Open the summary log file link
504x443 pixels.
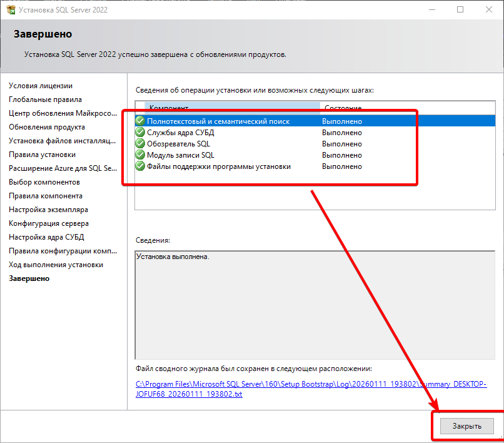311,389
